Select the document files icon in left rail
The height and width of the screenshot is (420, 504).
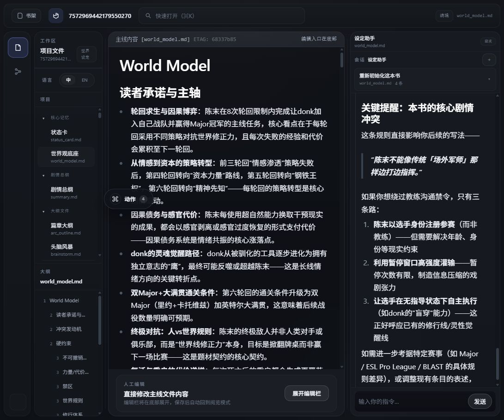tap(18, 48)
